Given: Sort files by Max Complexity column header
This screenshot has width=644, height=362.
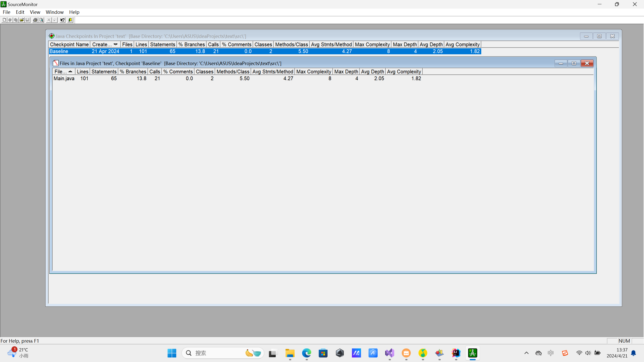Looking at the screenshot, I should [x=313, y=72].
